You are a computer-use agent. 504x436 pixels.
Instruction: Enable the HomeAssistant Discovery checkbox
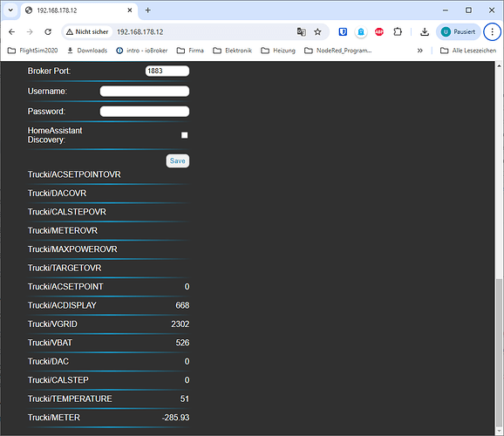tap(185, 135)
